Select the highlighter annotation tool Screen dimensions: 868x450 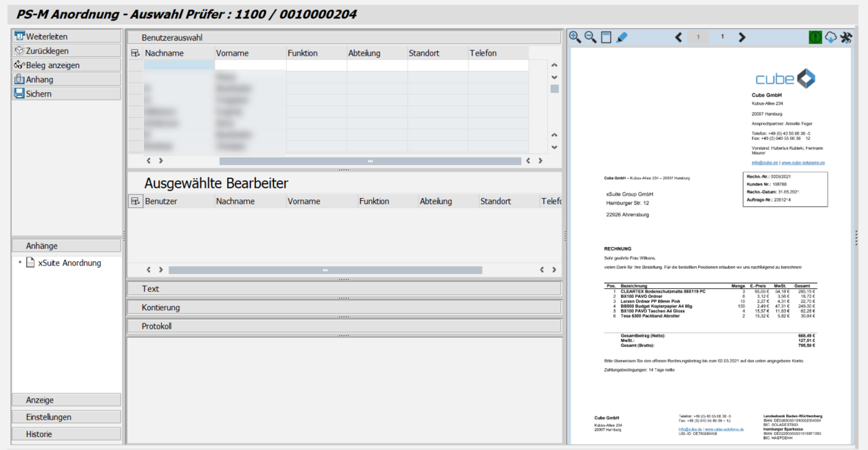(622, 37)
